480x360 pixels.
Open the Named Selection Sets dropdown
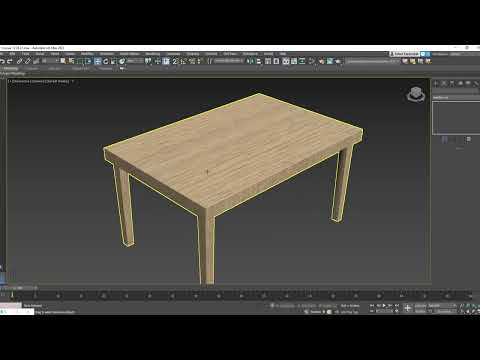229,61
